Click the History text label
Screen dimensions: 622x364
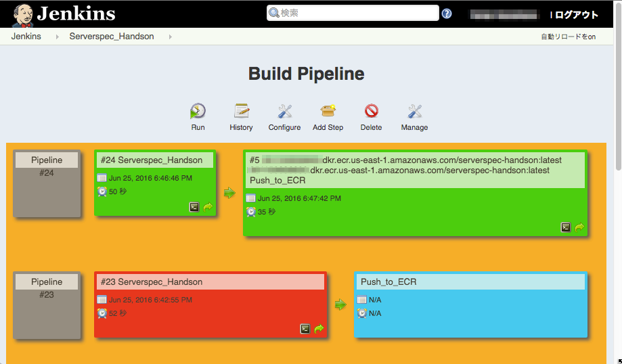pos(241,127)
